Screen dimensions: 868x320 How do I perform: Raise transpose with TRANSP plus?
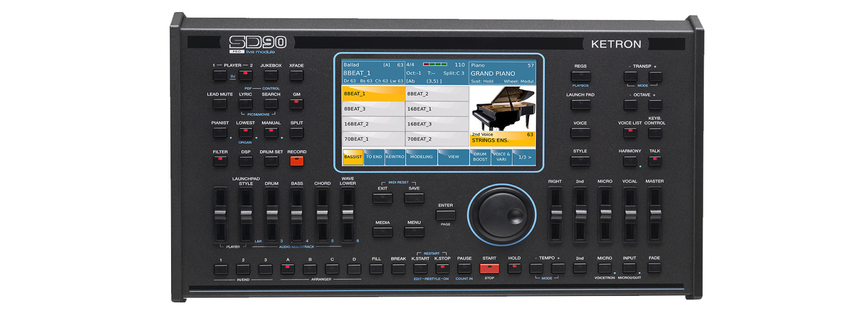[x=655, y=76]
